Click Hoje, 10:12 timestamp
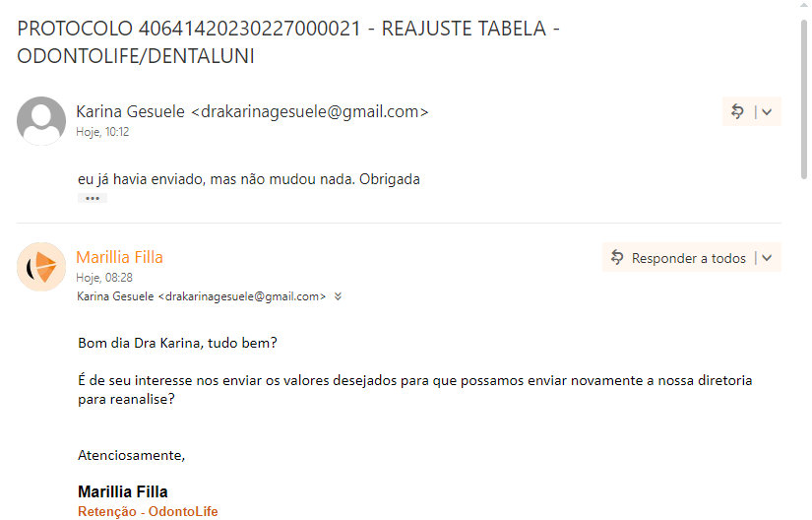812x520 pixels. coord(102,132)
